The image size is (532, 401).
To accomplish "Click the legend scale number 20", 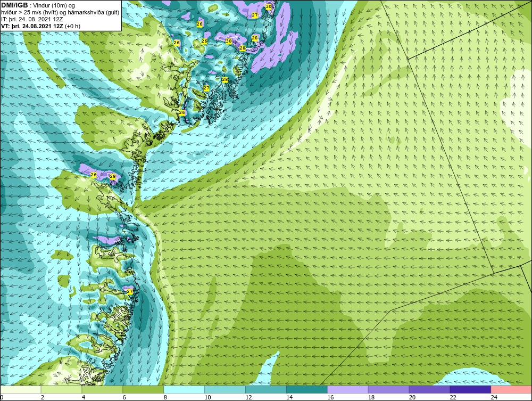I will [412, 397].
